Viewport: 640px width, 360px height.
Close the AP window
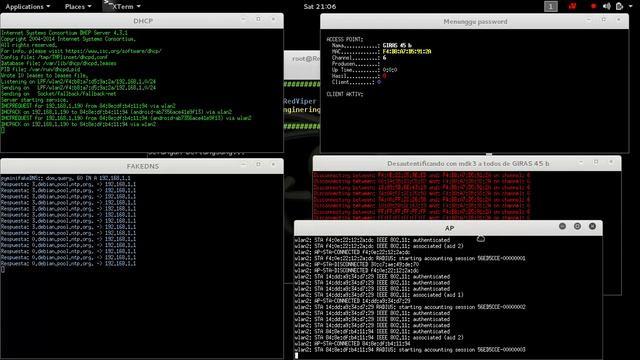(x=592, y=226)
